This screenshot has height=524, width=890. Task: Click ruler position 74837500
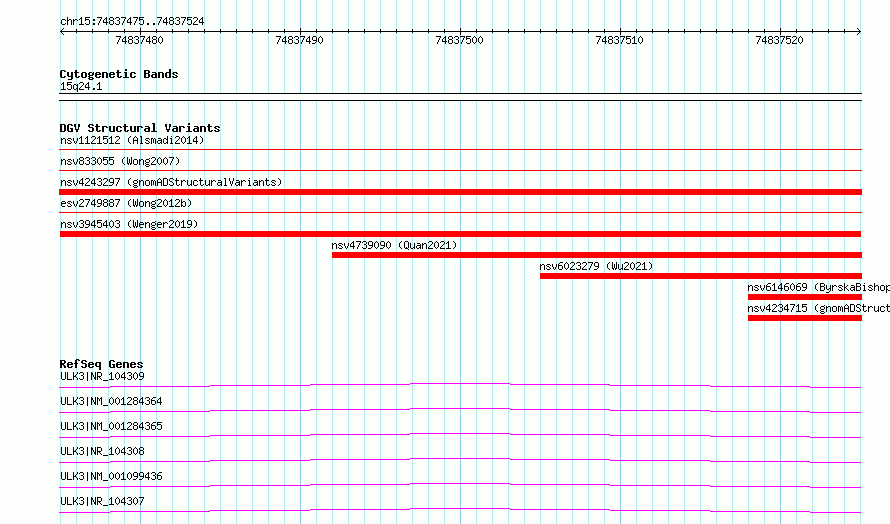pos(459,40)
